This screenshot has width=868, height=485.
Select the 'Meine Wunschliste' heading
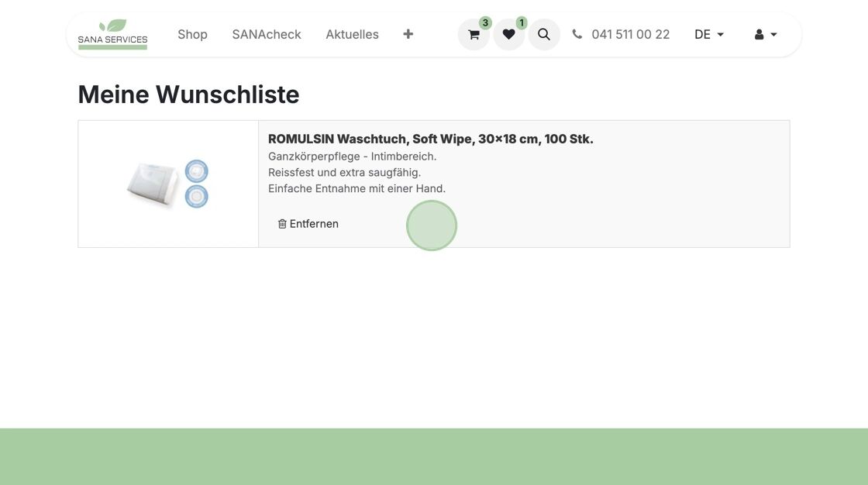click(x=189, y=94)
